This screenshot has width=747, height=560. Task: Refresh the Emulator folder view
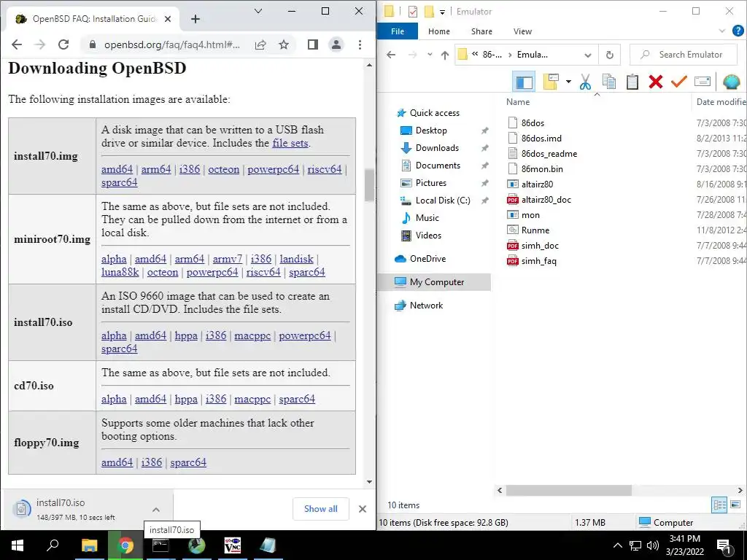tap(609, 55)
